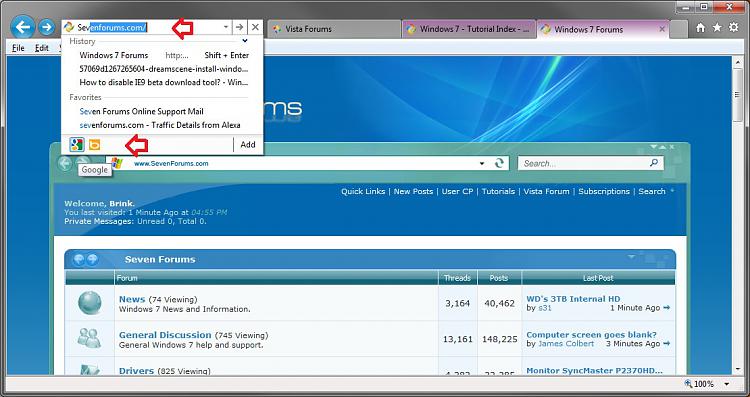The height and width of the screenshot is (397, 750).
Task: Open the Search link in navbar
Action: click(652, 191)
